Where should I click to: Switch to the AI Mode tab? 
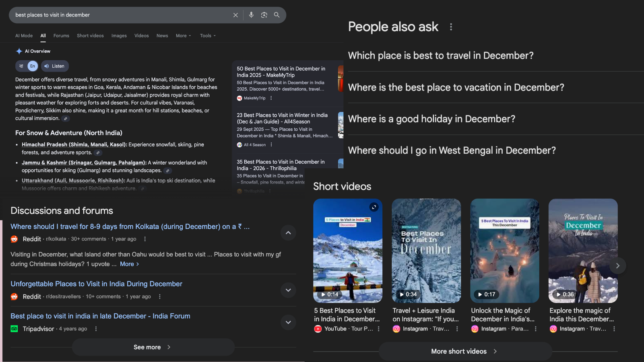(x=24, y=36)
